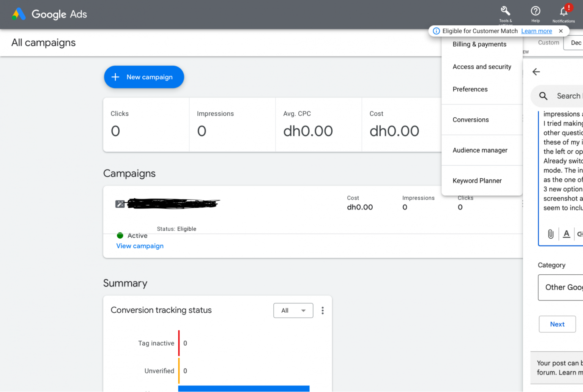Attach a file using the paperclip icon
Viewport: 583px width, 392px height.
(x=551, y=234)
